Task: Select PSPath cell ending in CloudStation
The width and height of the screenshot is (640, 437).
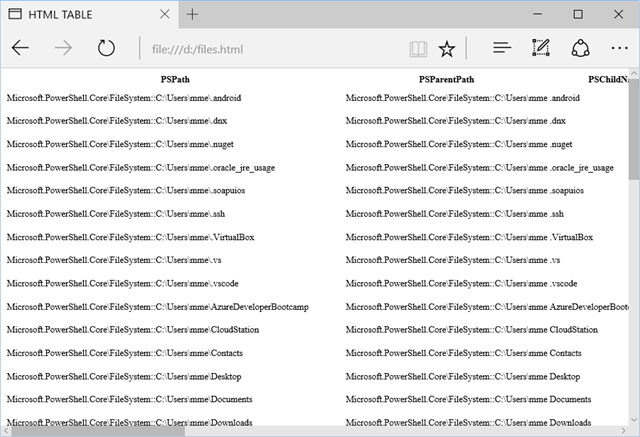Action: [x=133, y=330]
